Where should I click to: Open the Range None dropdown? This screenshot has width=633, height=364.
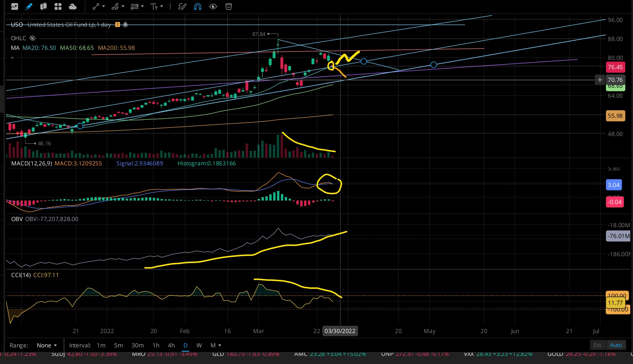[x=47, y=345]
